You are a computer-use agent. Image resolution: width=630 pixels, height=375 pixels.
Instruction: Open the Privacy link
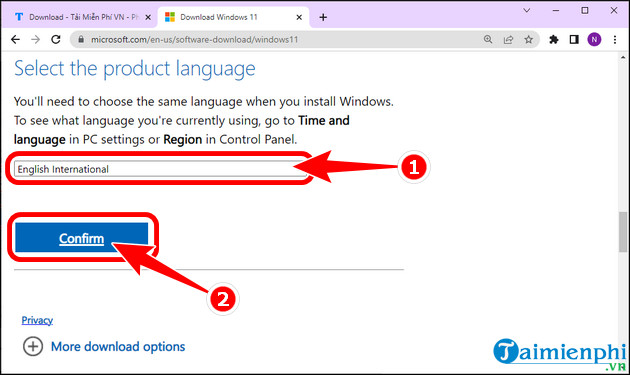click(x=37, y=320)
